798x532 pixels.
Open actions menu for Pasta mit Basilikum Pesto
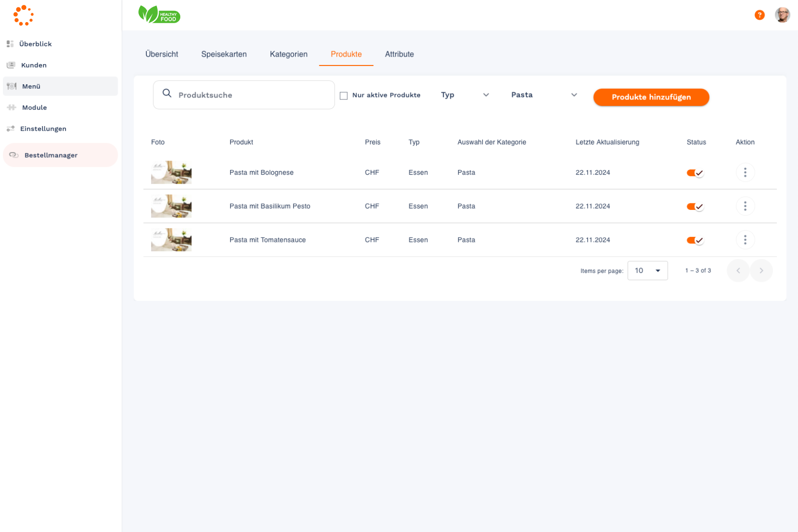pyautogui.click(x=745, y=206)
